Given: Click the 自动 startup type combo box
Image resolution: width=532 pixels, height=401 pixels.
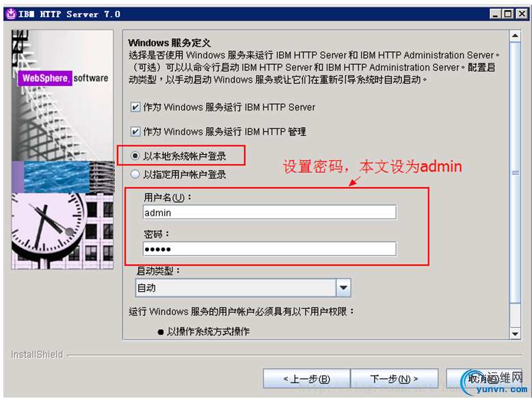Looking at the screenshot, I should pyautogui.click(x=243, y=288).
